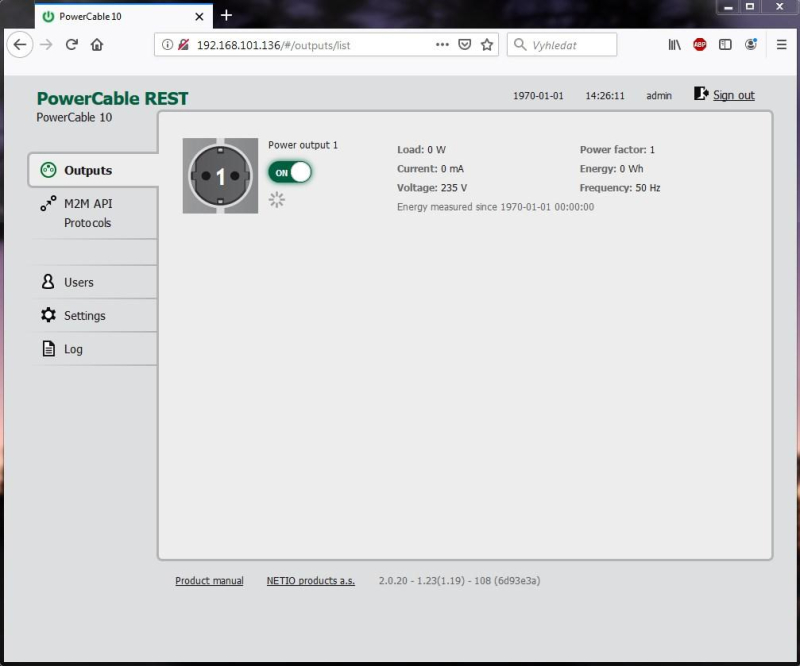Open the Adblock Plus extension icon
The image size is (800, 666).
(x=700, y=45)
